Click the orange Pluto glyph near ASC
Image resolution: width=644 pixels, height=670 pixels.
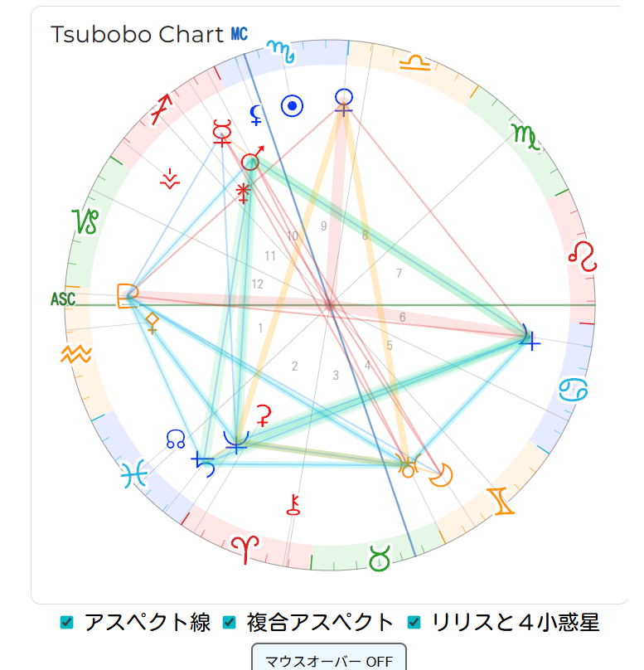click(127, 294)
